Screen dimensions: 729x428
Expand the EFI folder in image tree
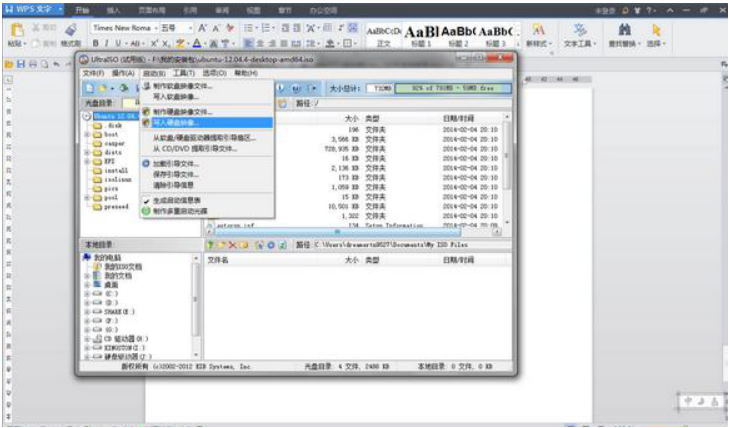86,161
